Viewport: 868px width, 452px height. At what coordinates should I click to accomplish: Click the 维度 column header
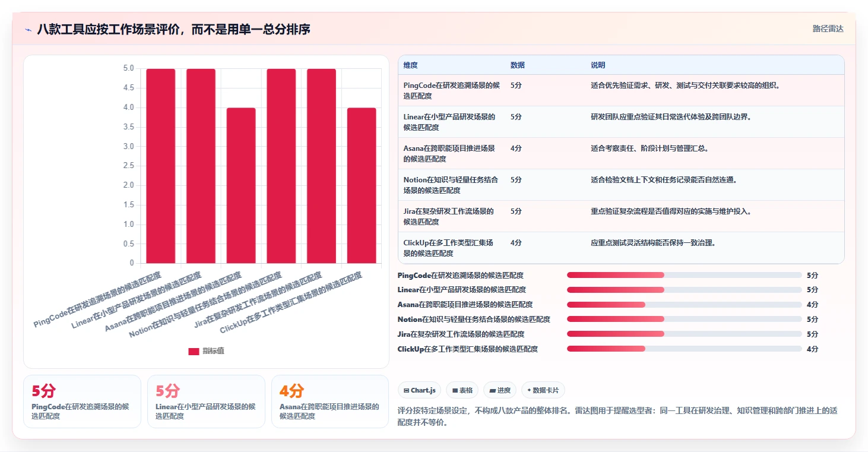pos(410,65)
